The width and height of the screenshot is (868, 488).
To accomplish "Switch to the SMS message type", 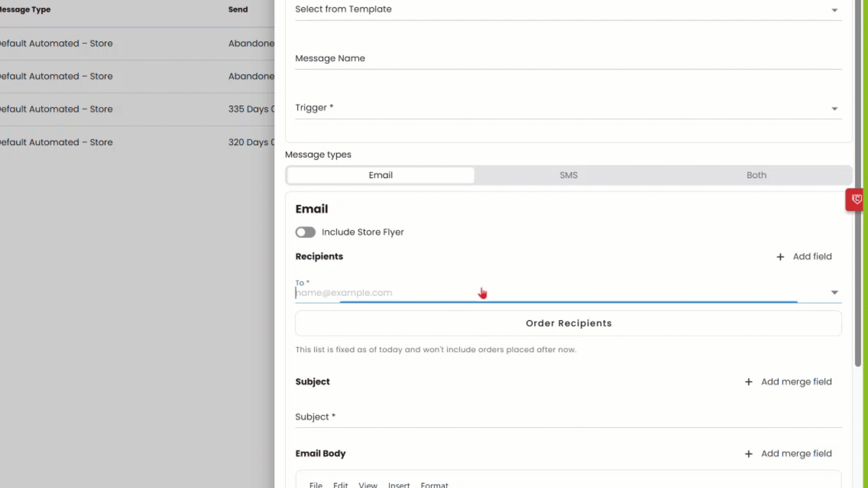I will 568,175.
